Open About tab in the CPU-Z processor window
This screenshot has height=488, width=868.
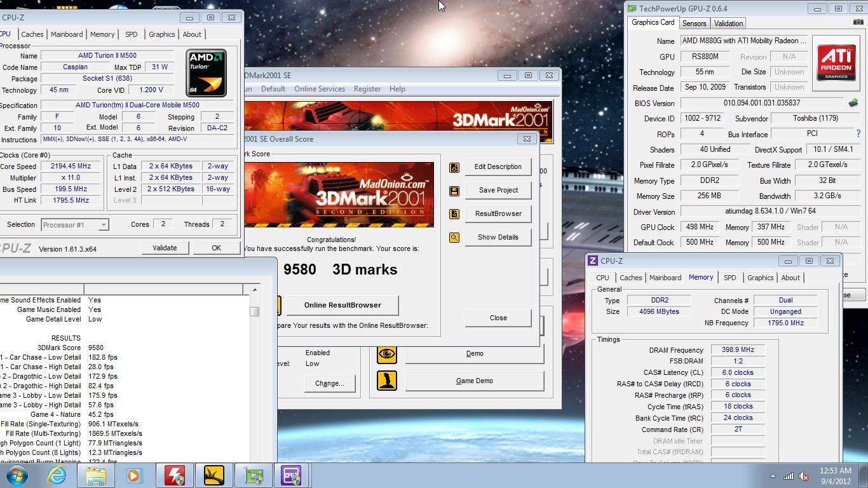[192, 34]
